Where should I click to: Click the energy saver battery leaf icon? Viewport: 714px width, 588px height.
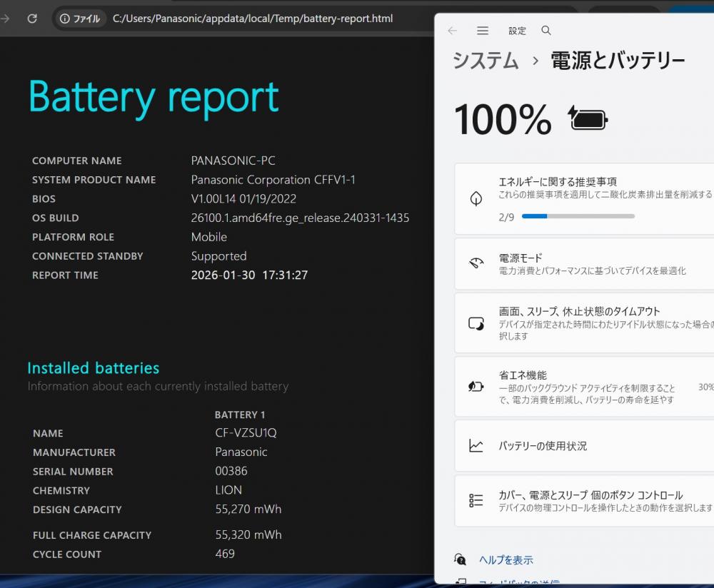476,387
